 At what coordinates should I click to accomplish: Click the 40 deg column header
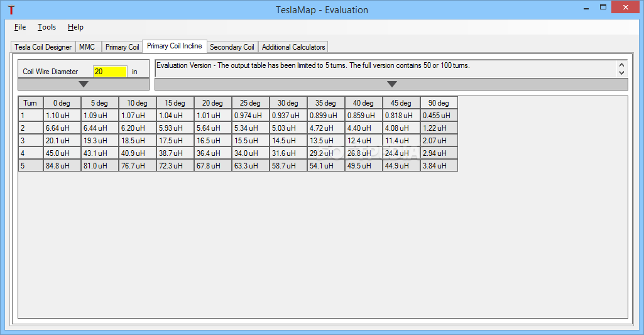(x=364, y=102)
